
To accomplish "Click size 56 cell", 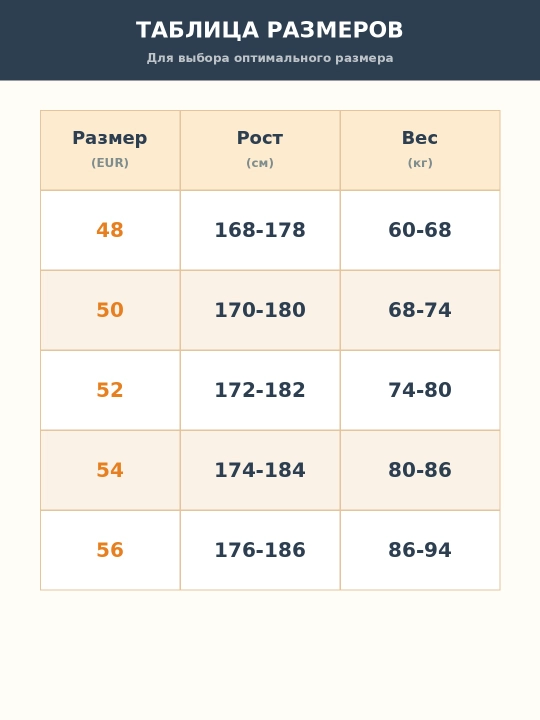I will 110,550.
